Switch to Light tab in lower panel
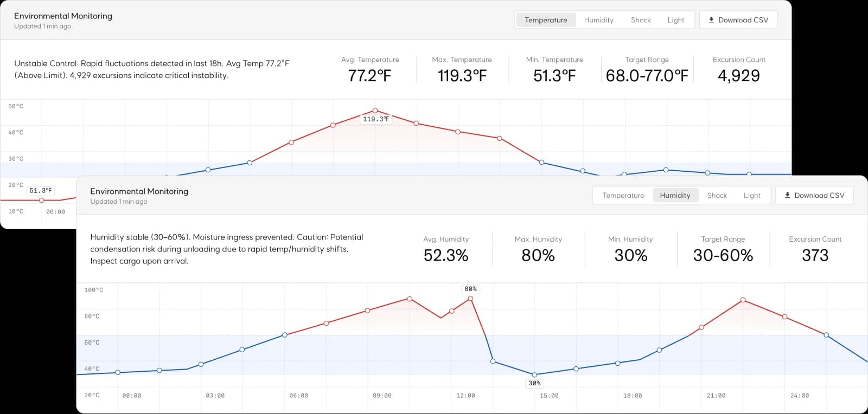 click(752, 196)
